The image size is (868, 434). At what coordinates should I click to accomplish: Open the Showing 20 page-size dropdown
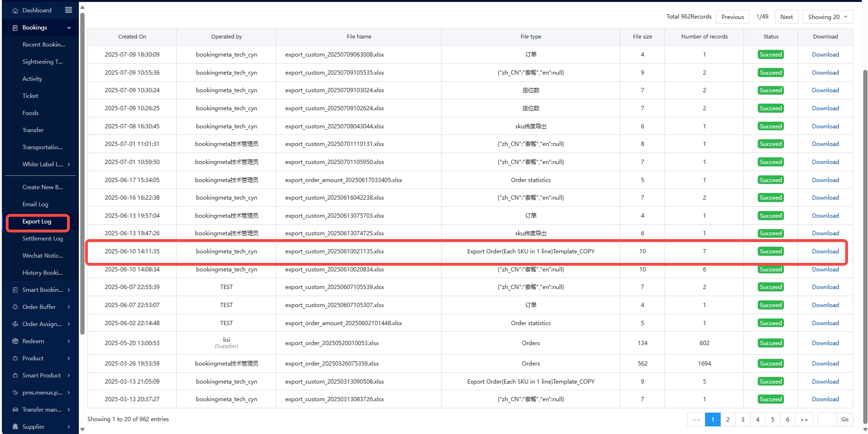(x=828, y=17)
